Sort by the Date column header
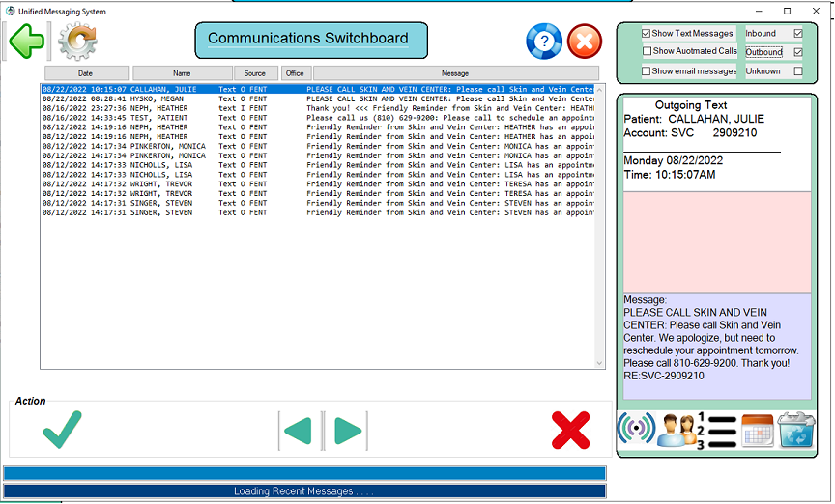 pyautogui.click(x=86, y=73)
